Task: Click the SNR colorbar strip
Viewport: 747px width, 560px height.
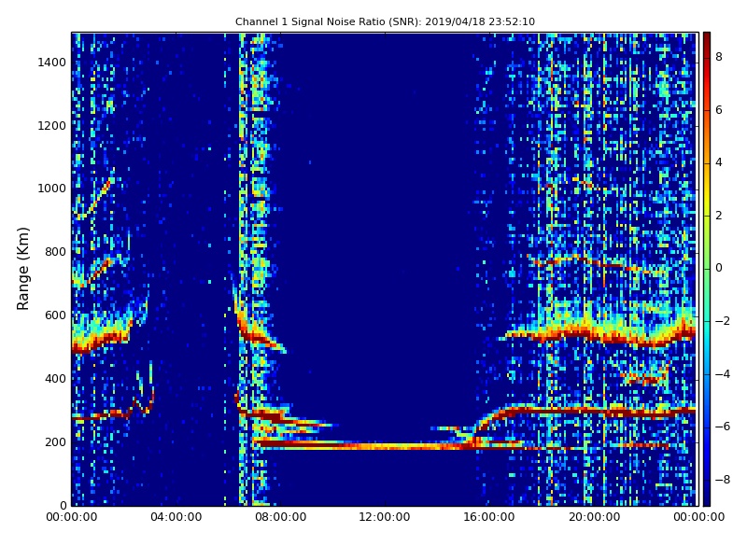Action: click(707, 269)
